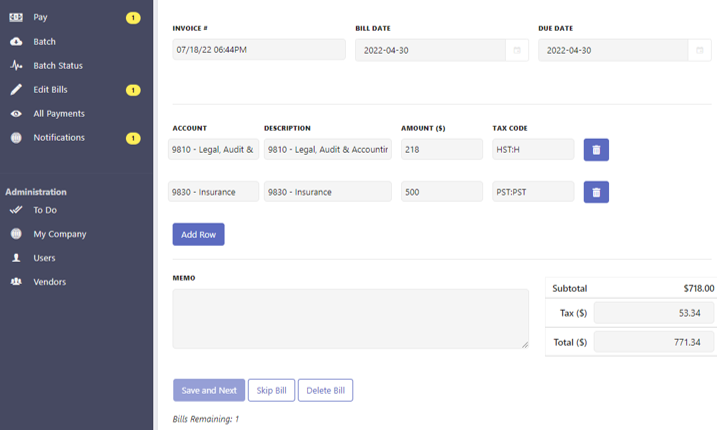Click the yellow badge next to Pay
The height and width of the screenshot is (430, 717).
[x=133, y=18]
